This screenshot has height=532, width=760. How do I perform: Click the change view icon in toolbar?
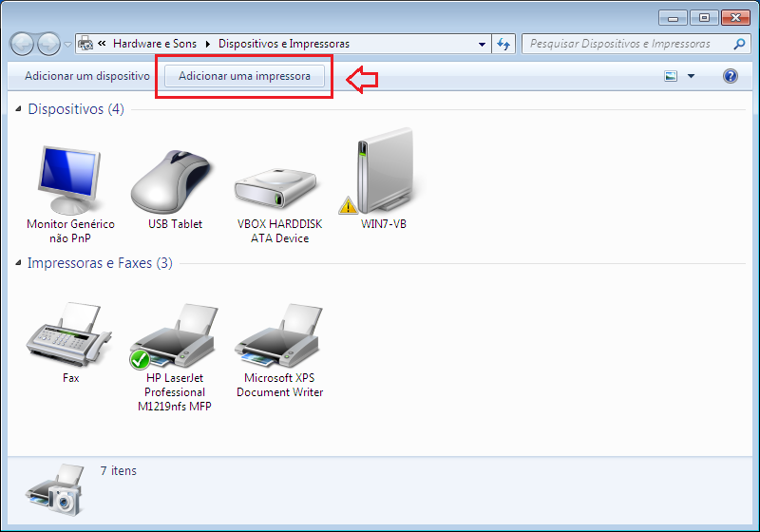point(671,76)
